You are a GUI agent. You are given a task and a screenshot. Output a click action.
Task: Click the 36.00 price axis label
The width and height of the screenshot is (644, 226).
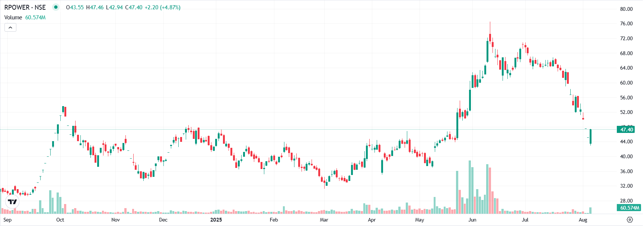pos(627,171)
